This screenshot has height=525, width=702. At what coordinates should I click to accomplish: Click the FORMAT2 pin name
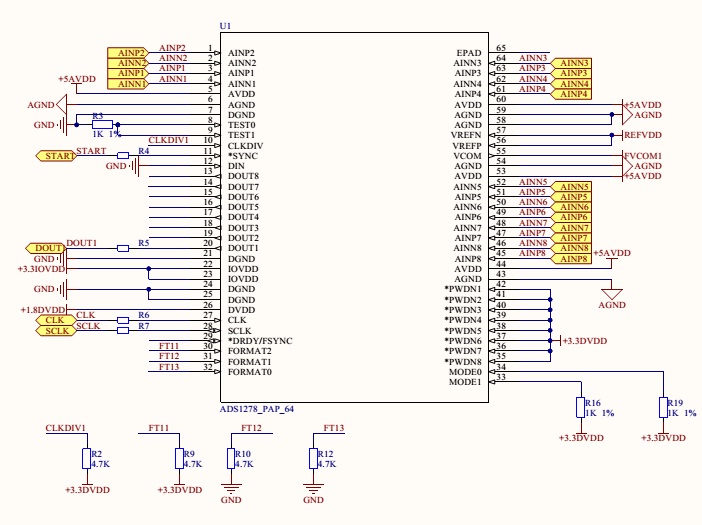coord(250,351)
